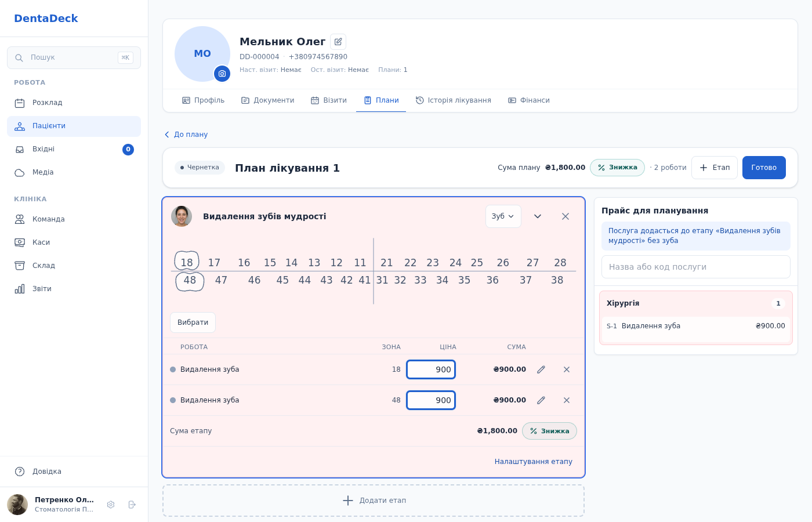This screenshot has height=522, width=812.
Task: Click price field for tooth 18 row
Action: point(431,369)
